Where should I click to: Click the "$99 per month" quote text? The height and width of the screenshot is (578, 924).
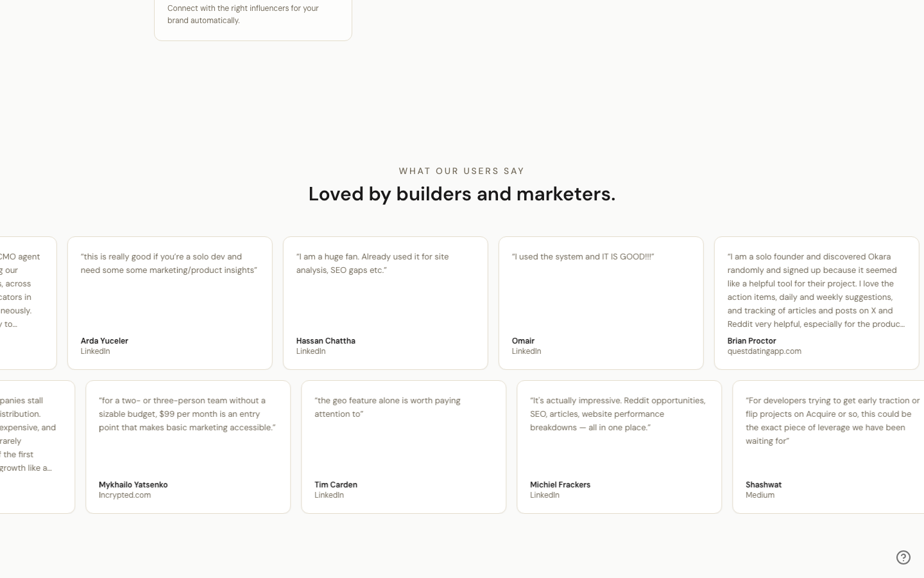pos(187,414)
